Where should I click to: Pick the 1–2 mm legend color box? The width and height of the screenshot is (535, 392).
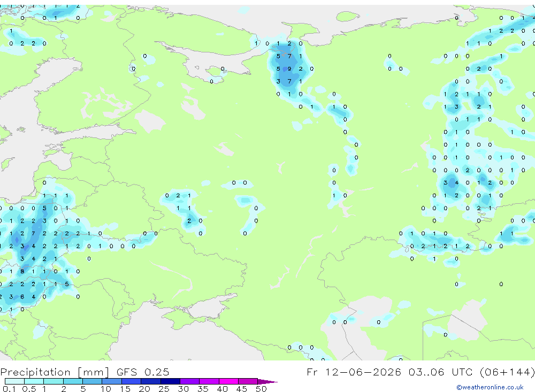click(53, 381)
